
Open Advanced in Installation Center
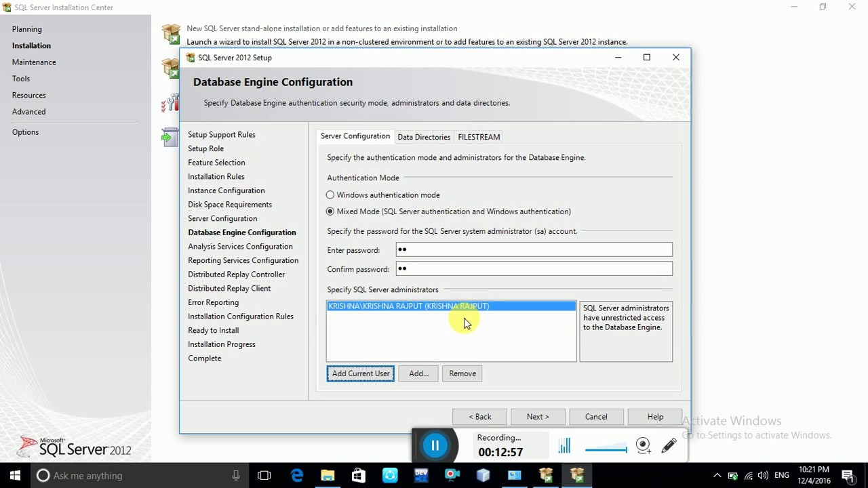[x=29, y=112]
